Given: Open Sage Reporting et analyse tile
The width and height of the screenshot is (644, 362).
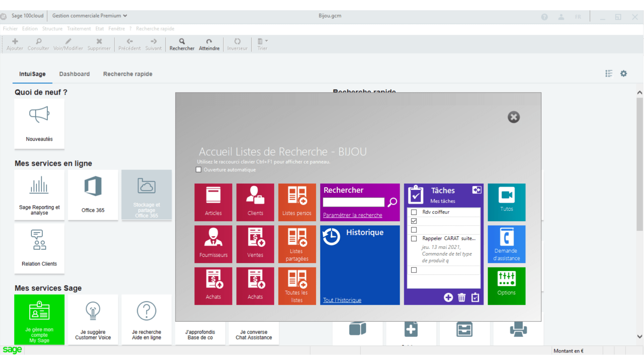Looking at the screenshot, I should point(39,195).
